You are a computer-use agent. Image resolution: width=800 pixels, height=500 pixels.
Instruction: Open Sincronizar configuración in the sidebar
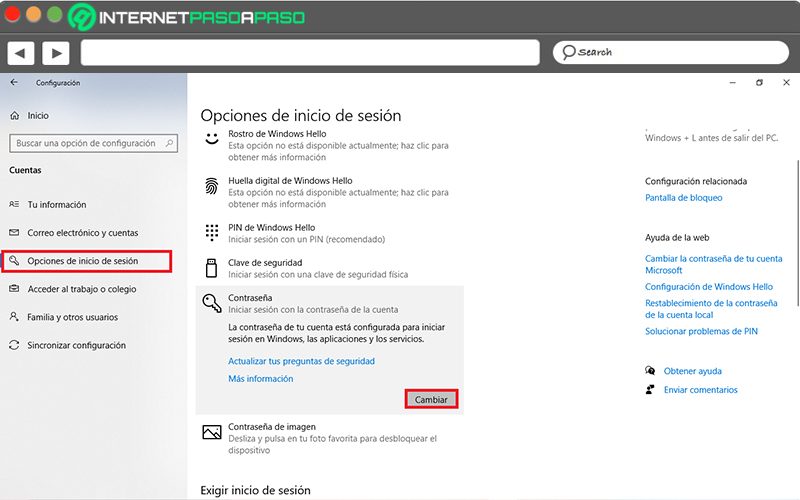(x=77, y=345)
